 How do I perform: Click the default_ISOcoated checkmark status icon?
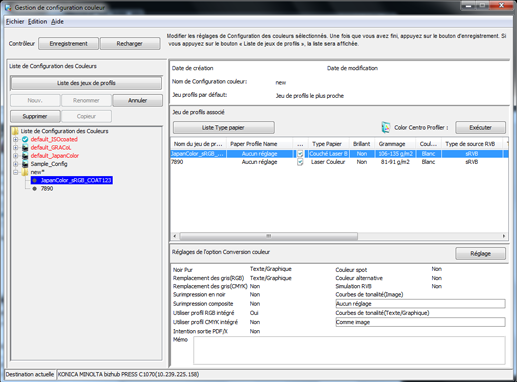click(x=25, y=139)
